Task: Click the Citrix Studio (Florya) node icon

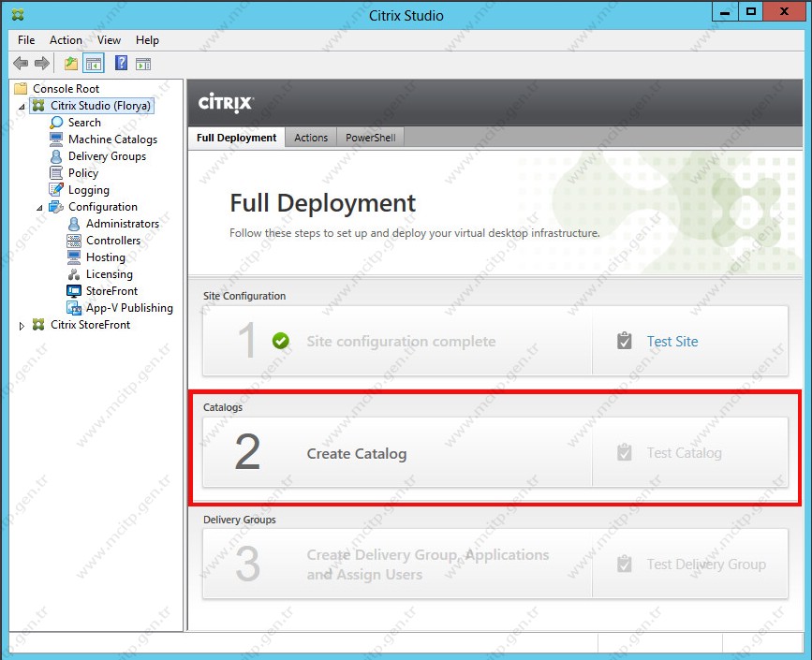Action: (38, 106)
